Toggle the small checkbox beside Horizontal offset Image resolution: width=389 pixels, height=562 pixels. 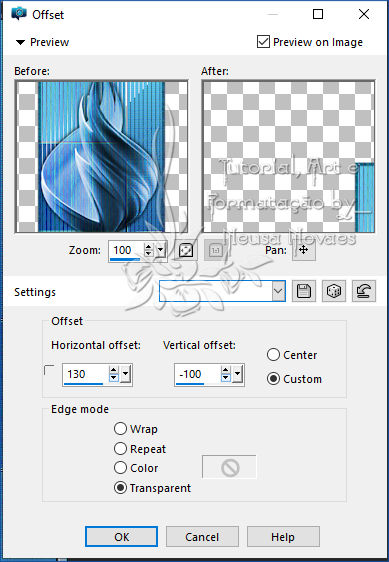(x=49, y=370)
